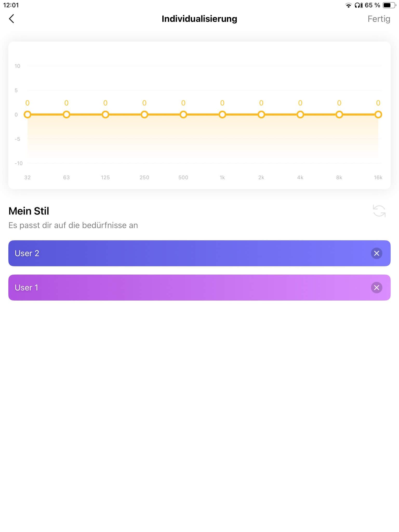
Task: Tap the 125 Hz equalizer handle
Action: [105, 115]
